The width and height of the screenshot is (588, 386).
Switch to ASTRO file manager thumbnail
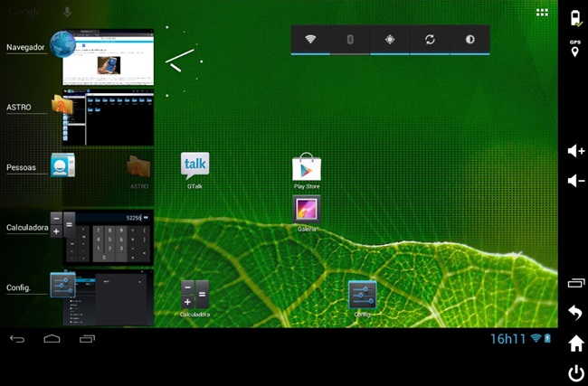(x=108, y=118)
